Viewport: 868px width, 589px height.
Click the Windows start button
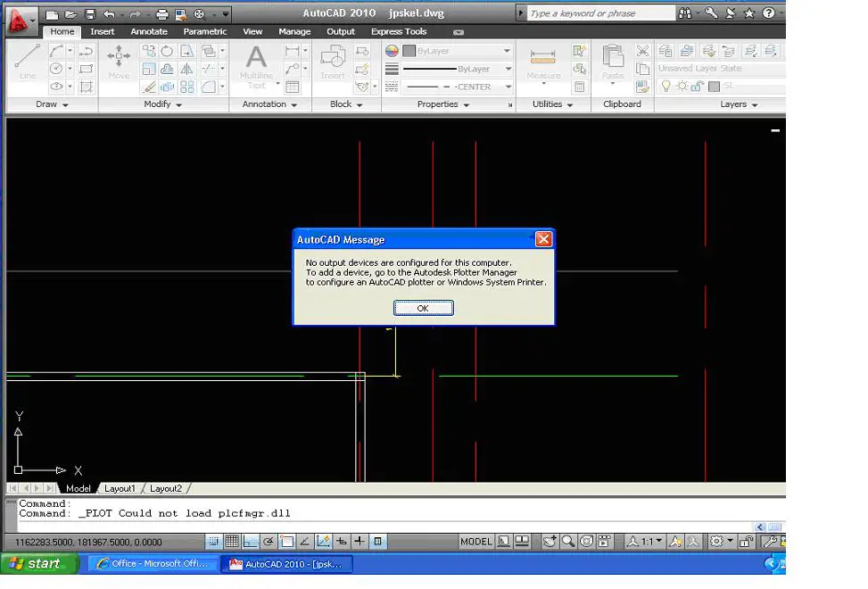pyautogui.click(x=39, y=563)
